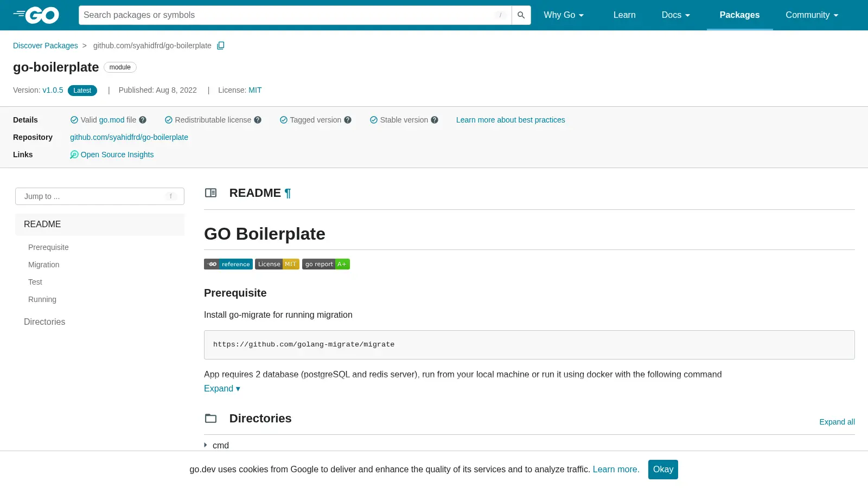Accept cookies with Okay button
Image resolution: width=868 pixels, height=488 pixels.
[663, 470]
